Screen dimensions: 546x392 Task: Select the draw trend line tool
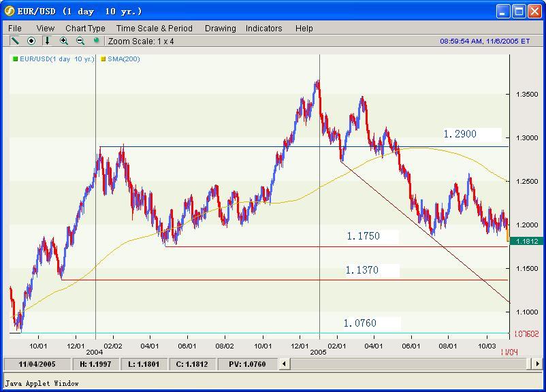15,41
